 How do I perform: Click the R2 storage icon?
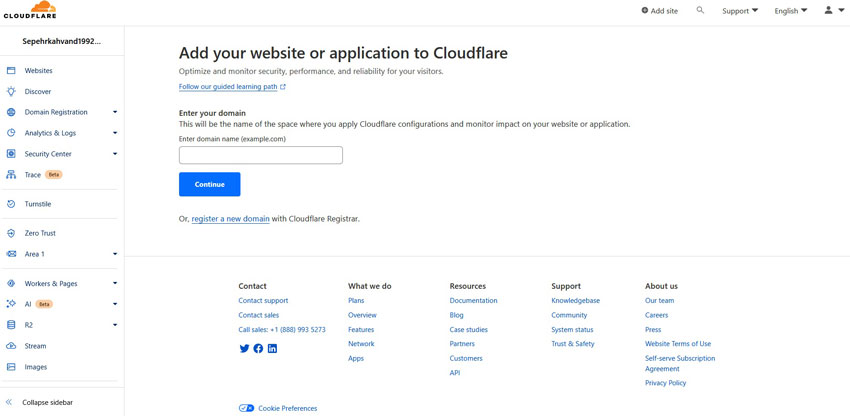pos(11,325)
